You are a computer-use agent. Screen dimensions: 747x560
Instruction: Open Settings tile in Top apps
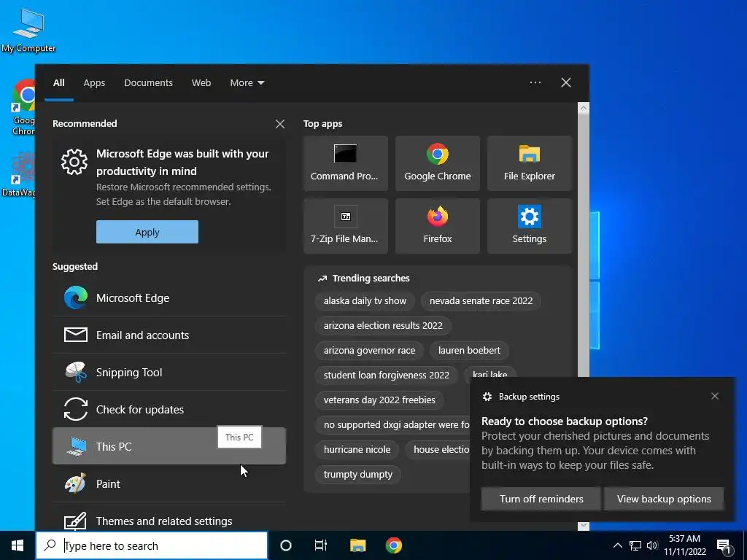(530, 226)
